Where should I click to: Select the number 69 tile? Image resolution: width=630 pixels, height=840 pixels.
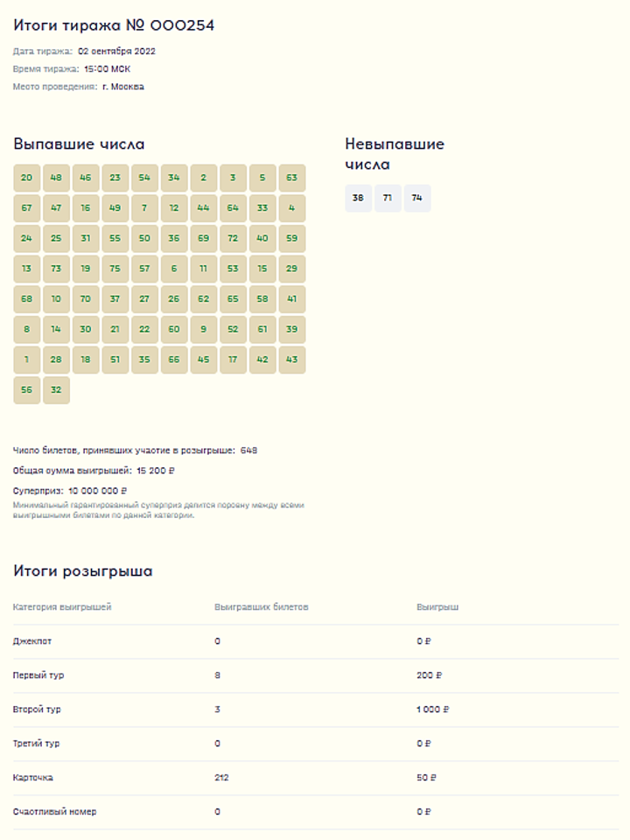[204, 238]
